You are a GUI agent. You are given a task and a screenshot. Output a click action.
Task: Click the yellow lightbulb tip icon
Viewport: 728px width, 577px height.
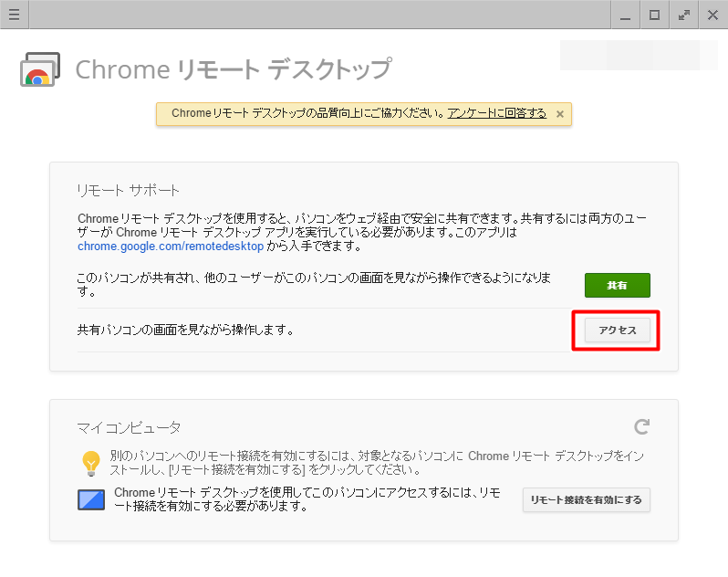tap(91, 463)
